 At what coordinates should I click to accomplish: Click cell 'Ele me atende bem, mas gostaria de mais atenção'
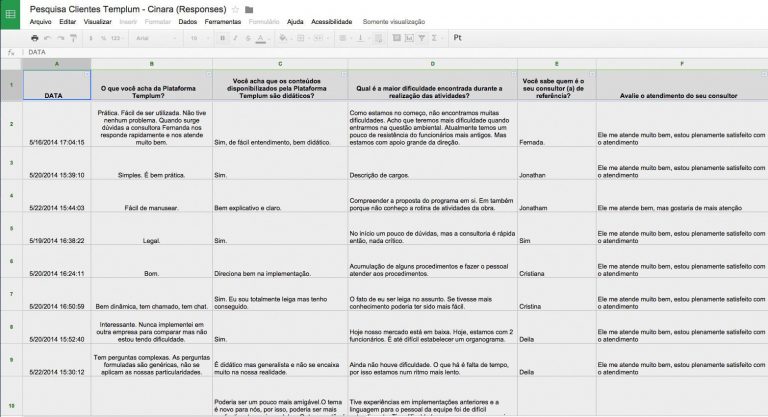[682, 196]
